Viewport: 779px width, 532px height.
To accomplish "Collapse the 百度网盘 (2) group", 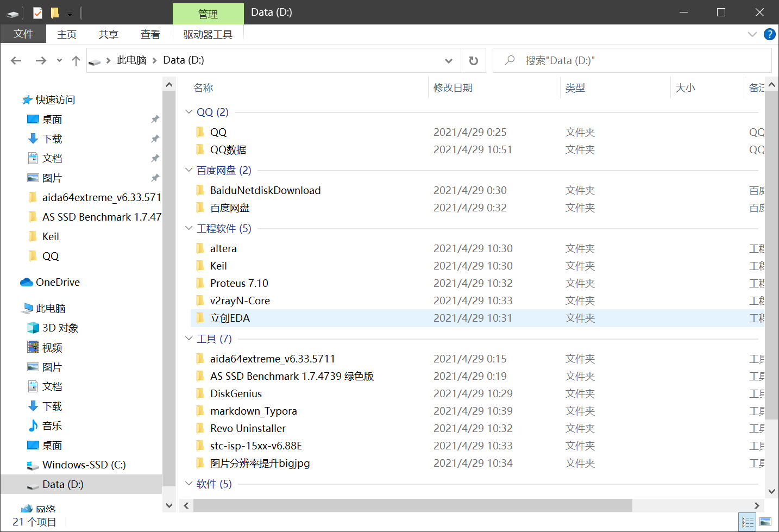I will click(189, 170).
